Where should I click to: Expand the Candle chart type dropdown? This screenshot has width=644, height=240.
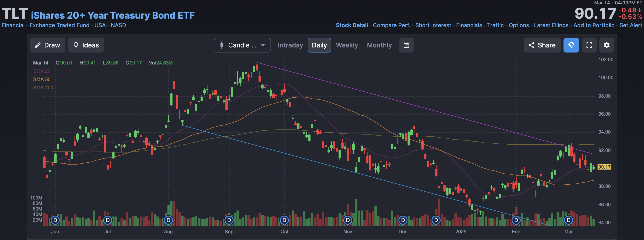[x=242, y=45]
